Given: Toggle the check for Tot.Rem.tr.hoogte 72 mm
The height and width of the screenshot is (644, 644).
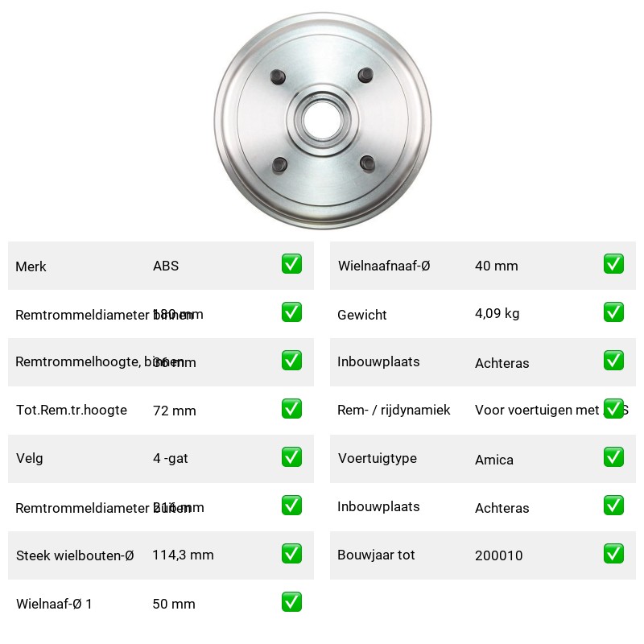Looking at the screenshot, I should [x=291, y=409].
